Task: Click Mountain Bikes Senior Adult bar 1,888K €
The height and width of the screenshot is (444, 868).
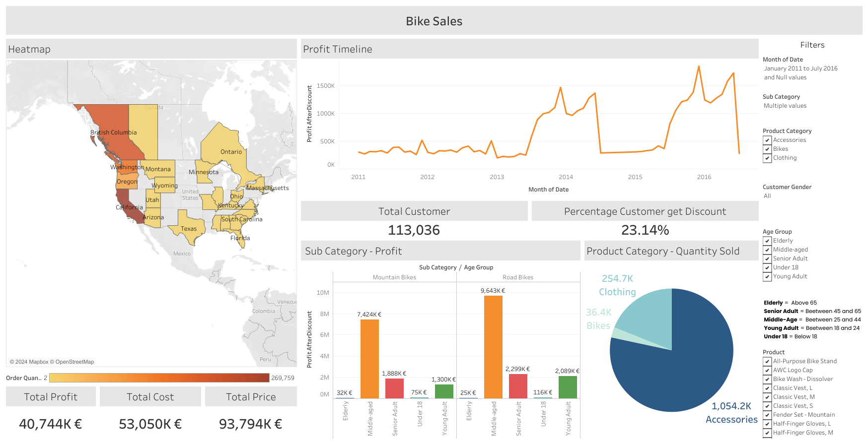Action: [394, 388]
